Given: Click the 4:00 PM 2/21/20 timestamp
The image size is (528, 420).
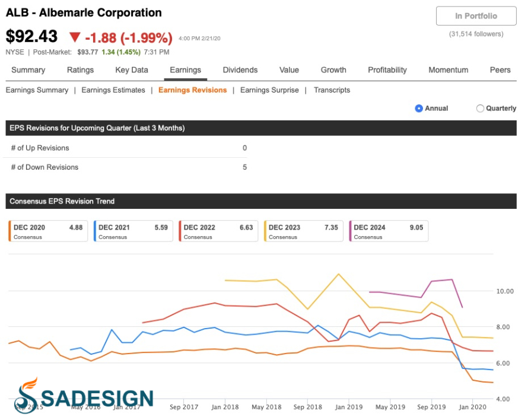Looking at the screenshot, I should pyautogui.click(x=199, y=39).
